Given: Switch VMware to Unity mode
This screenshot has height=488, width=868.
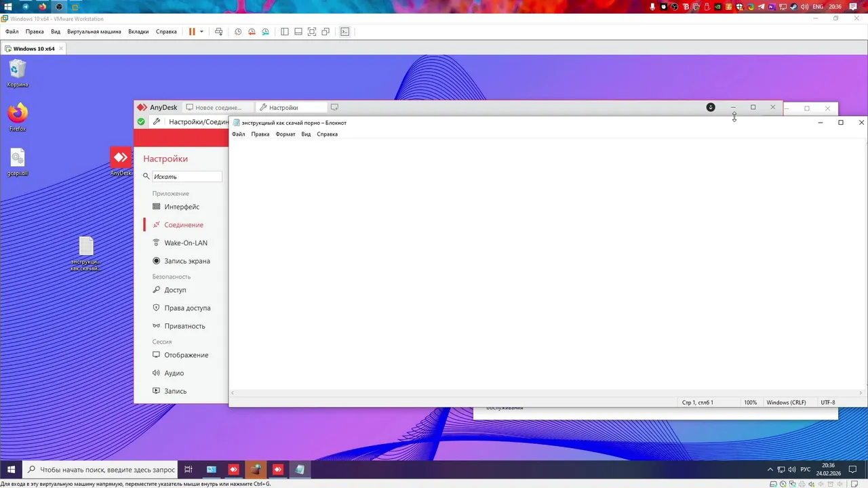Looking at the screenshot, I should tap(325, 31).
